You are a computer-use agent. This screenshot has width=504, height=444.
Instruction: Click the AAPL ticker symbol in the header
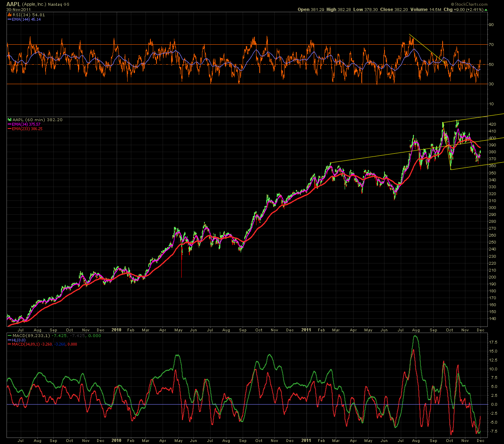14,4
